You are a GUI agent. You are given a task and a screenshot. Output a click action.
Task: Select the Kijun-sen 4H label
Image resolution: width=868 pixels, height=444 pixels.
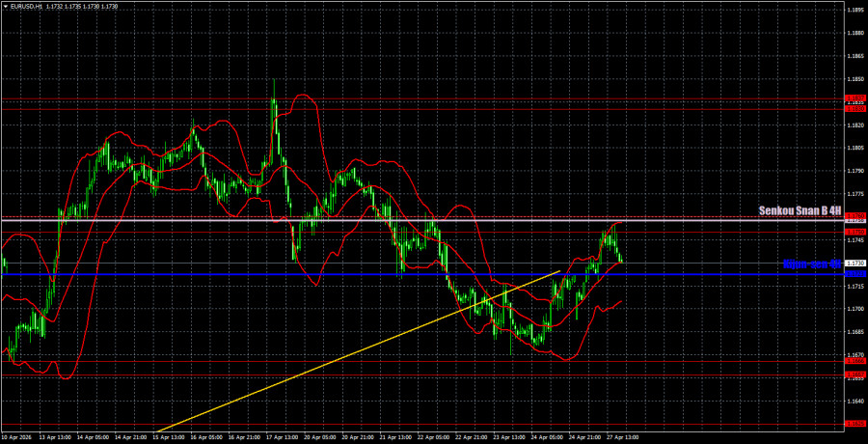813,264
